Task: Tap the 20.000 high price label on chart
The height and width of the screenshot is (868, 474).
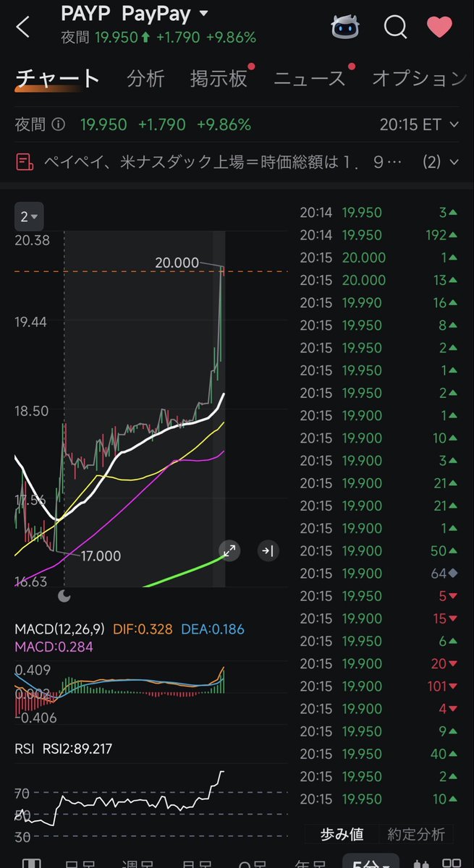Action: pos(177,263)
